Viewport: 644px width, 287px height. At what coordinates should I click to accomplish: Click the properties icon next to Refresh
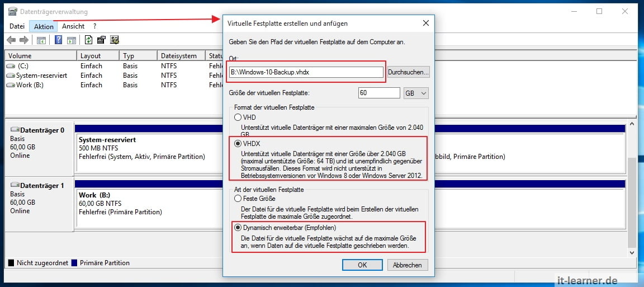click(x=101, y=40)
